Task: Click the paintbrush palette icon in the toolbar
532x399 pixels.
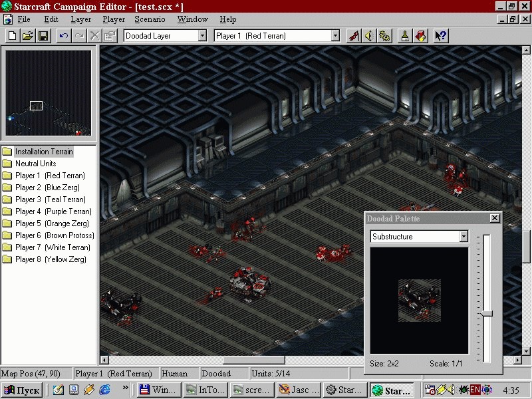Action: [x=405, y=36]
